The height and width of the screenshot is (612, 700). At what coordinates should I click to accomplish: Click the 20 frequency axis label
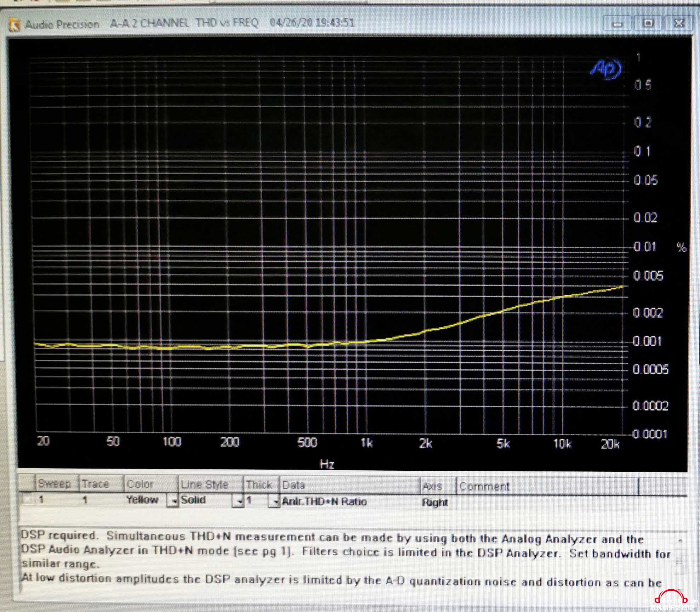coord(43,441)
